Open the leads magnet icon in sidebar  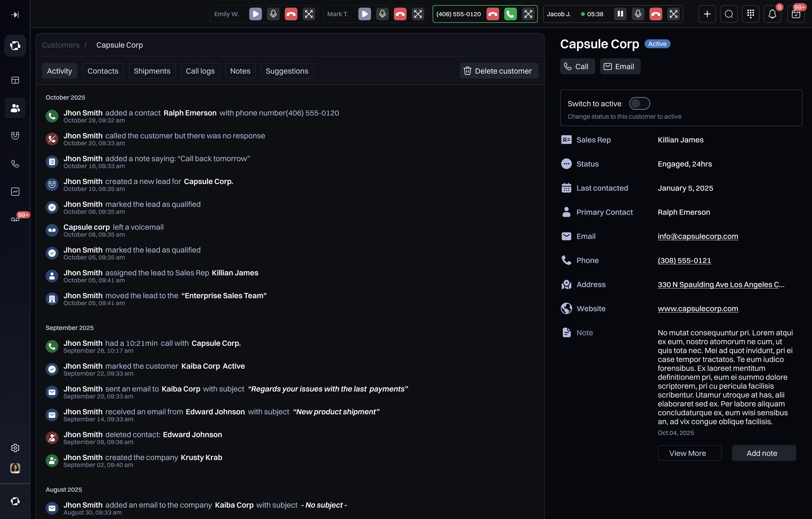[x=15, y=135]
